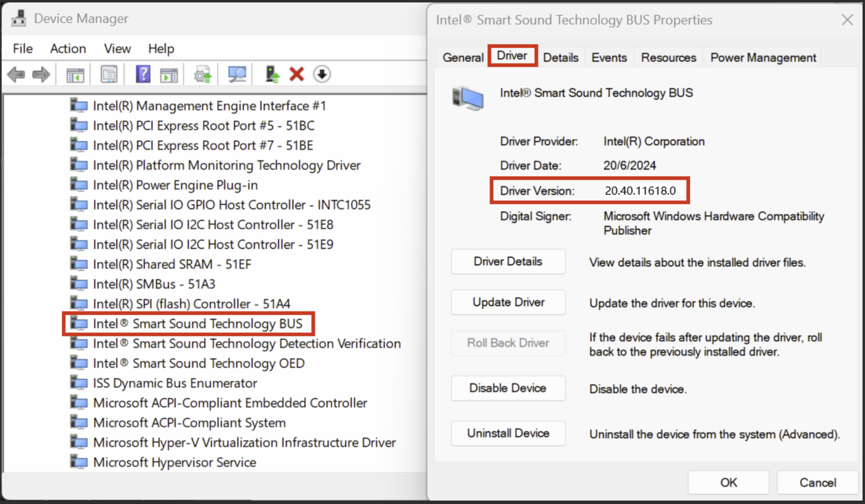This screenshot has width=865, height=504.
Task: Click icon beside Microsoft Hypervisor Service
Action: (79, 462)
